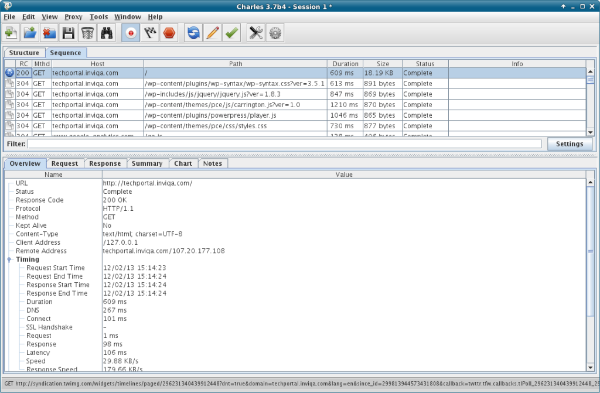Open the Notes tab
Image resolution: width=600 pixels, height=393 pixels.
(212, 164)
